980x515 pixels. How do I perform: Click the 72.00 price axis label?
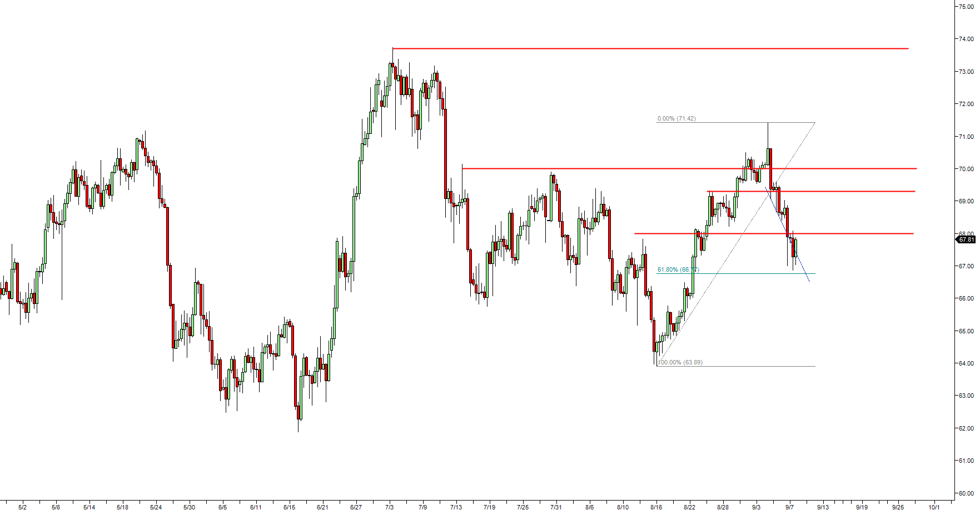click(966, 104)
